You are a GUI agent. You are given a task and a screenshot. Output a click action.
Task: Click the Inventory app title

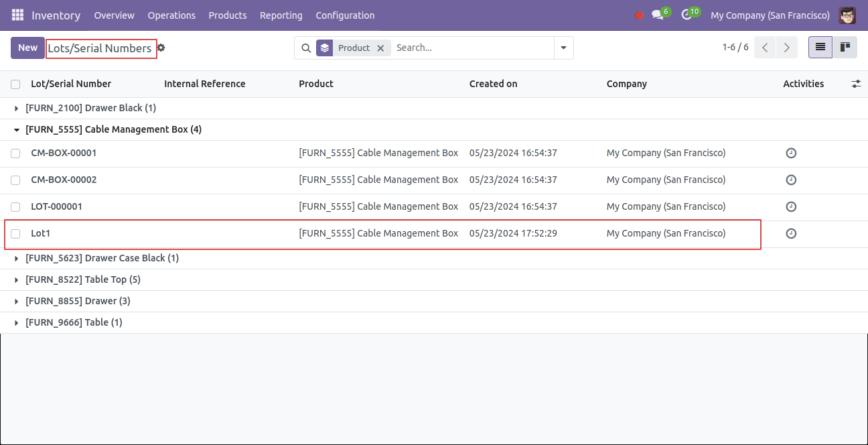[56, 15]
